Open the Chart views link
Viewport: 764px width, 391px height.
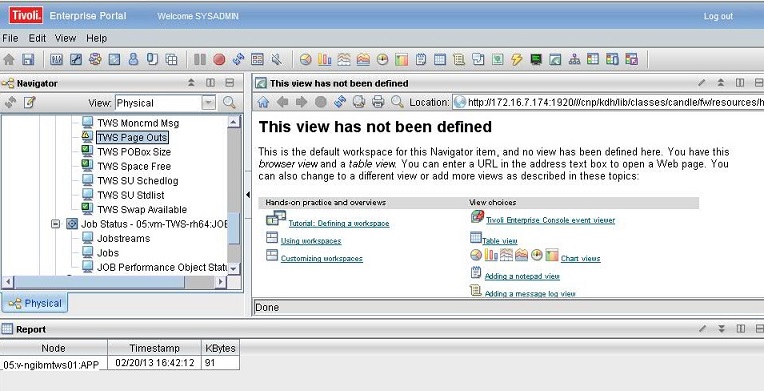(x=580, y=258)
